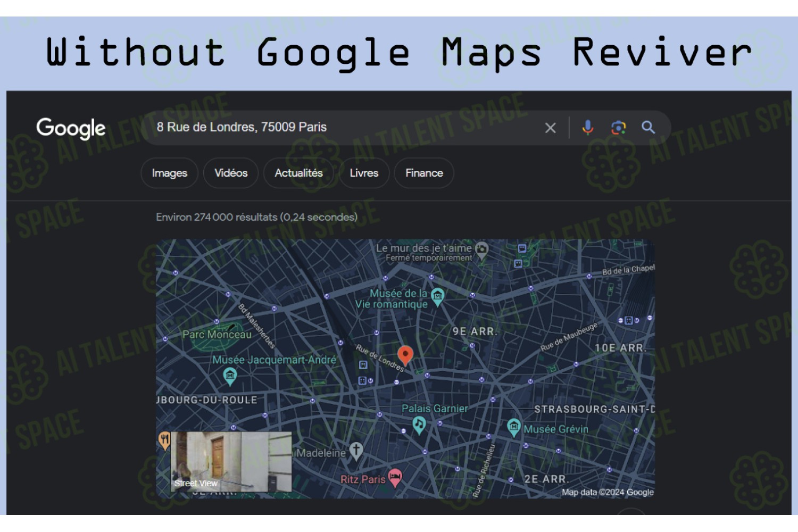Select the Madeleine church marker
The height and width of the screenshot is (532, 798).
(x=356, y=452)
